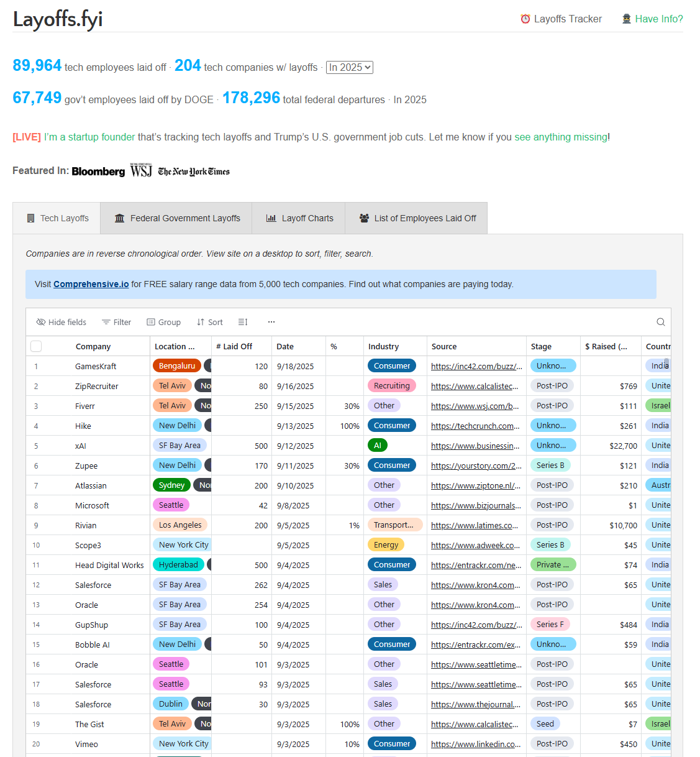700x757 pixels.
Task: Click the Hyderabad location tag
Action: pyautogui.click(x=178, y=565)
